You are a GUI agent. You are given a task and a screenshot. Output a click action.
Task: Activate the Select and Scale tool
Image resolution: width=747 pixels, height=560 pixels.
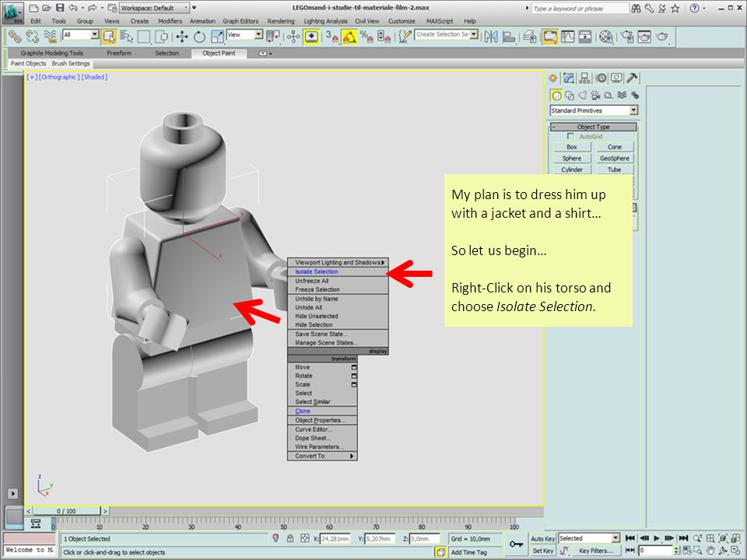tap(217, 37)
